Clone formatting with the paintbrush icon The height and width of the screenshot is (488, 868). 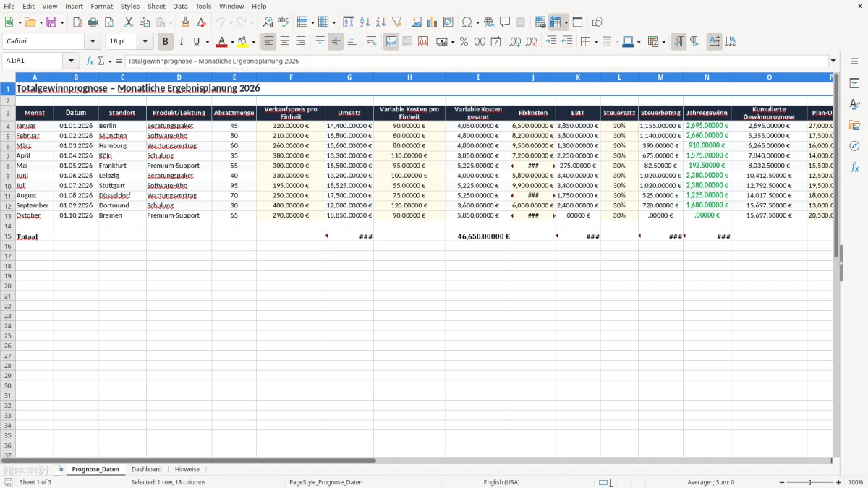(x=186, y=22)
